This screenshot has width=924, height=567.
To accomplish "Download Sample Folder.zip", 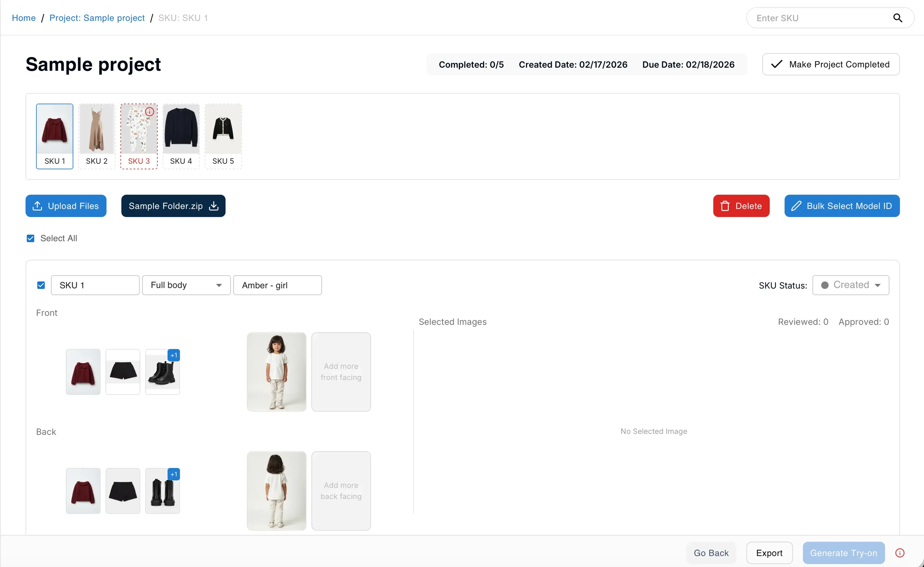I will point(173,206).
